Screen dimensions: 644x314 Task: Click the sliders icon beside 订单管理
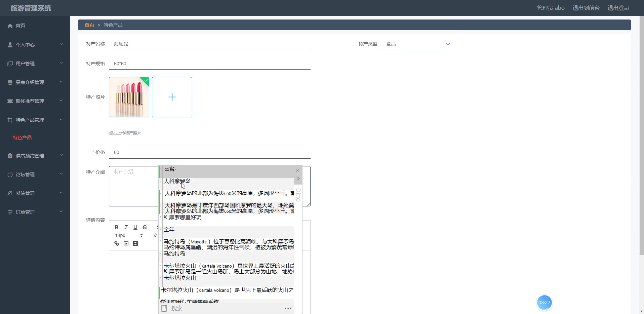(10, 212)
